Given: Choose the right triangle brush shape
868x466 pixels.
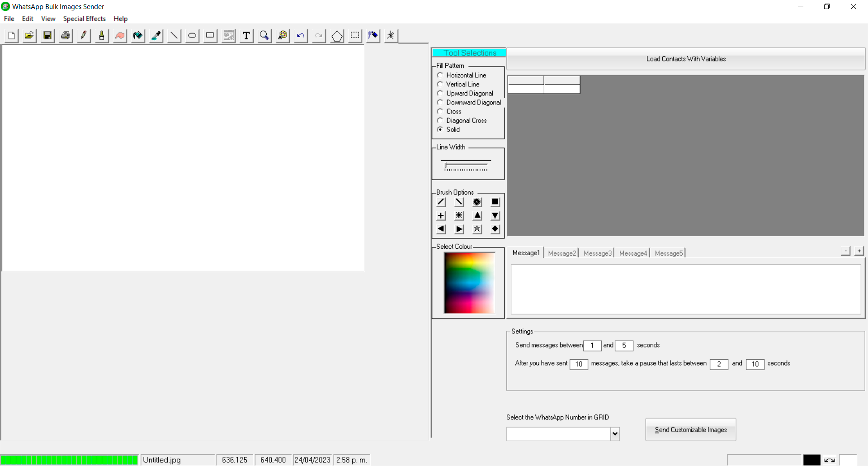Looking at the screenshot, I should 459,229.
